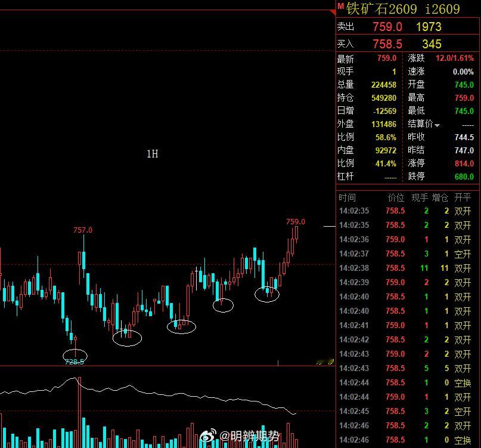This screenshot has height=448, width=481.
Task: Click the 速涨 value 0.00%
Action: tap(463, 72)
